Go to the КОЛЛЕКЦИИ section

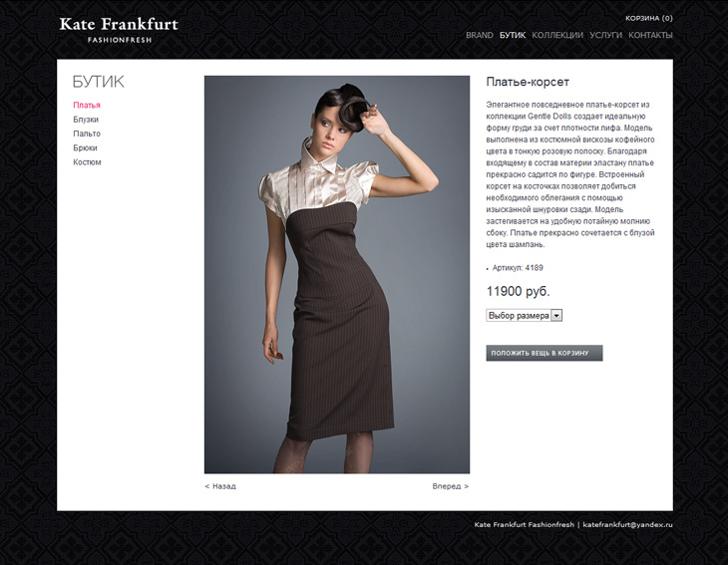pos(557,35)
